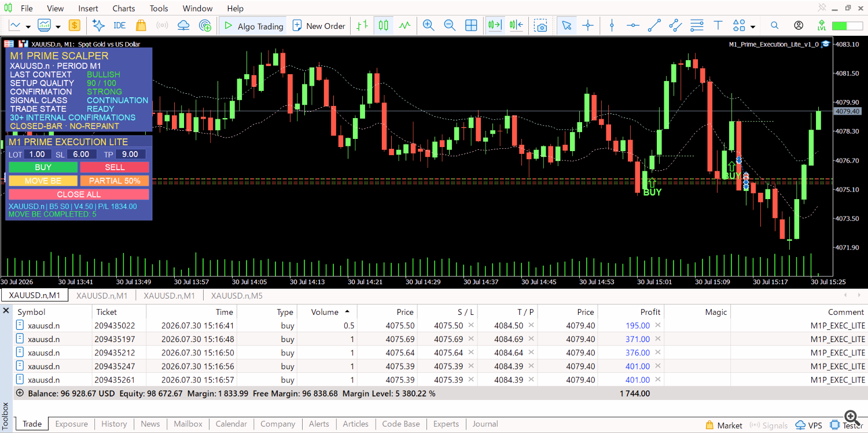Expand the profiles dropdown arrow
The height and width of the screenshot is (433, 868).
click(58, 26)
